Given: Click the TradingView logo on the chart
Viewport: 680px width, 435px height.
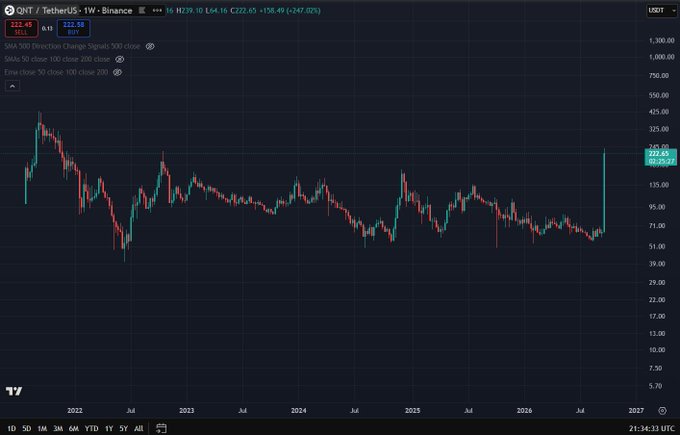Looking at the screenshot, I should click(14, 391).
